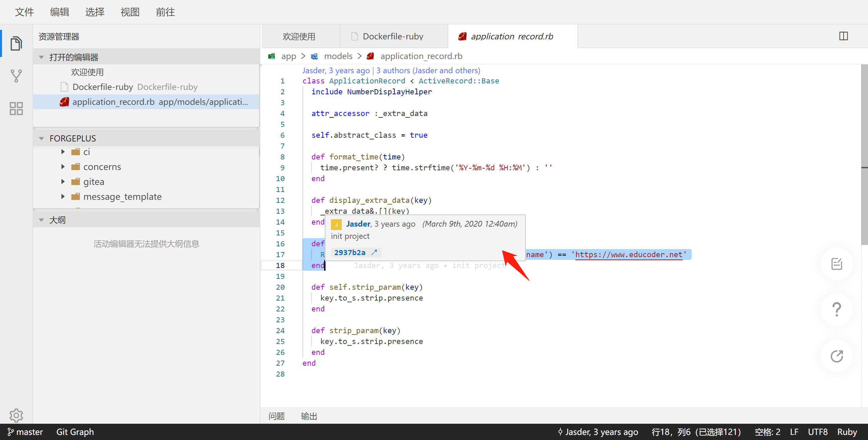Click 'class ApplicationRecord' on line 1
Screen dimensions: 868x440
click(x=354, y=81)
